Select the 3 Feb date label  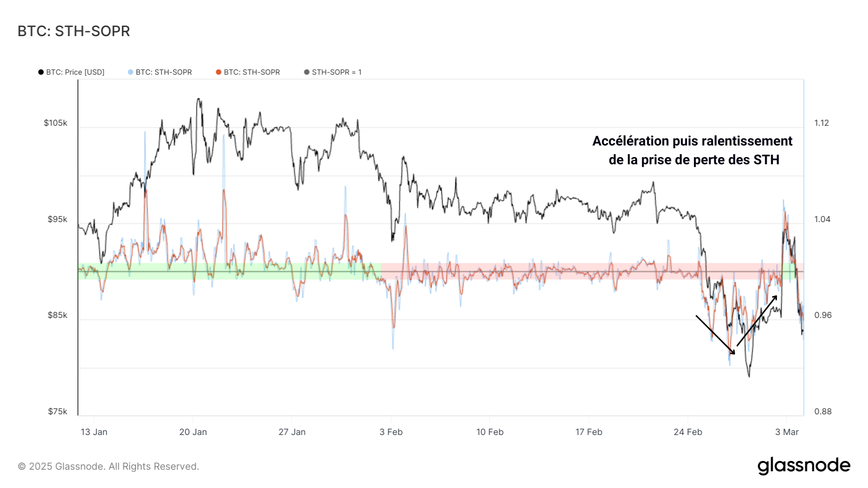[x=391, y=432]
